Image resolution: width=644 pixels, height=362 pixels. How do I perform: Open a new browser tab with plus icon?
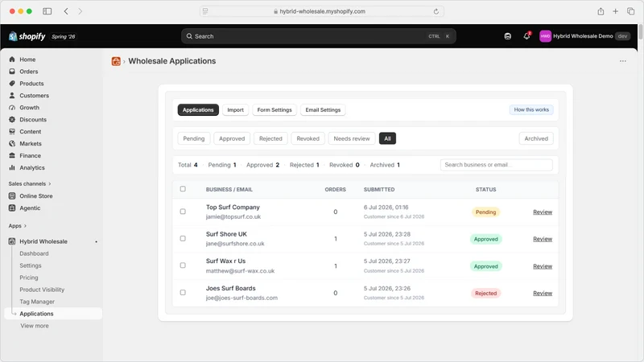click(x=615, y=11)
